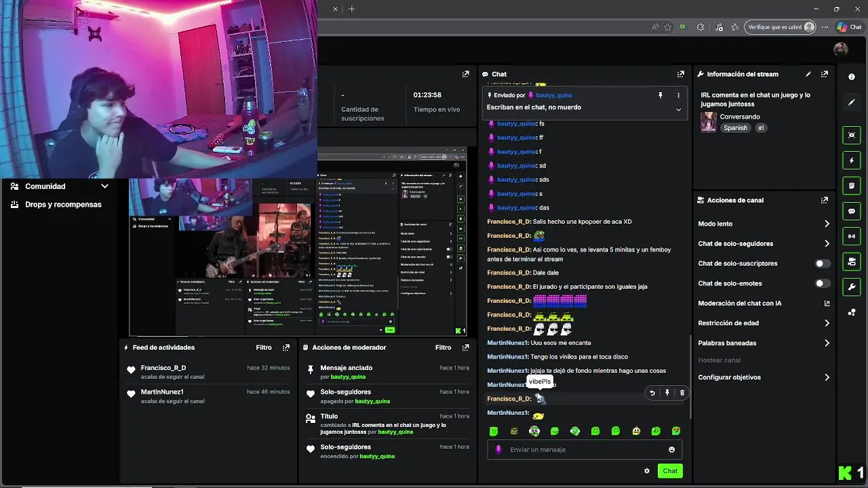Image resolution: width=868 pixels, height=488 pixels.
Task: Pop out the Acciones de moderador panel
Action: 465,348
